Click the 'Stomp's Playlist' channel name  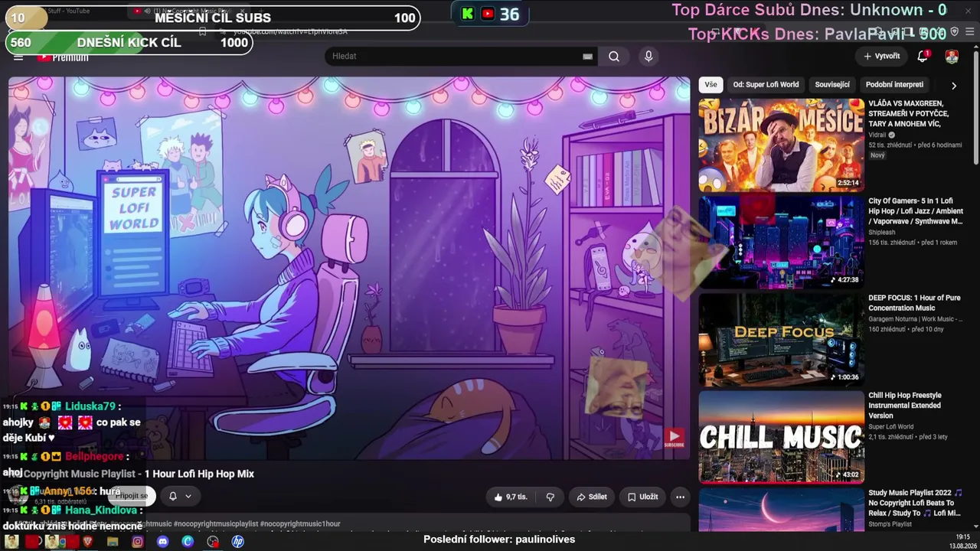pos(890,524)
